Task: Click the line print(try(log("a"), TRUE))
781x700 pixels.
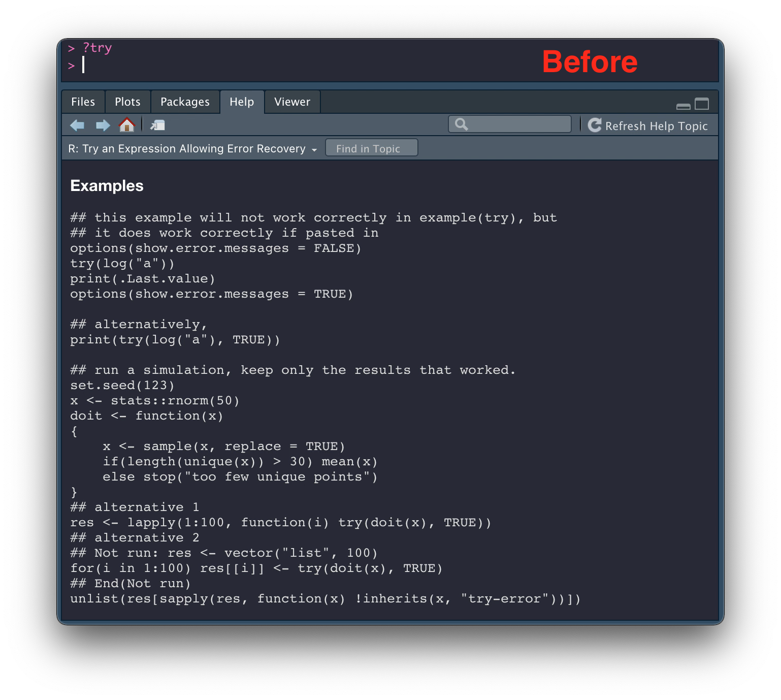Action: pos(175,340)
